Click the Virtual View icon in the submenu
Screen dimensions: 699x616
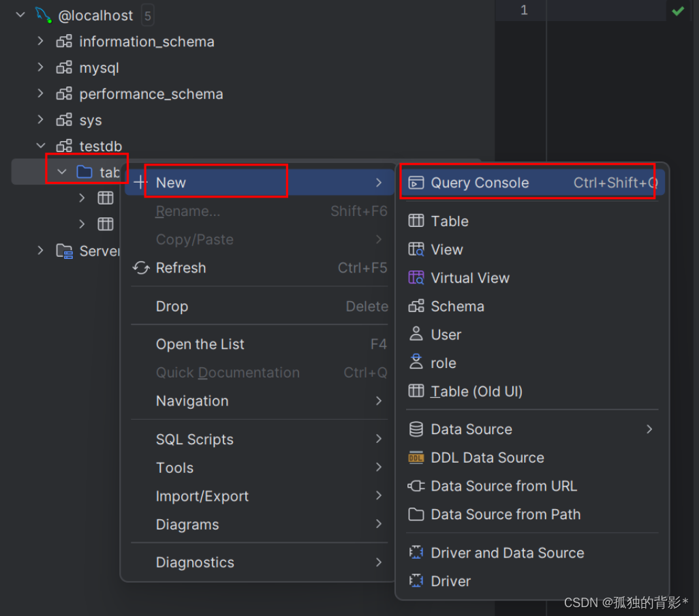(x=416, y=277)
